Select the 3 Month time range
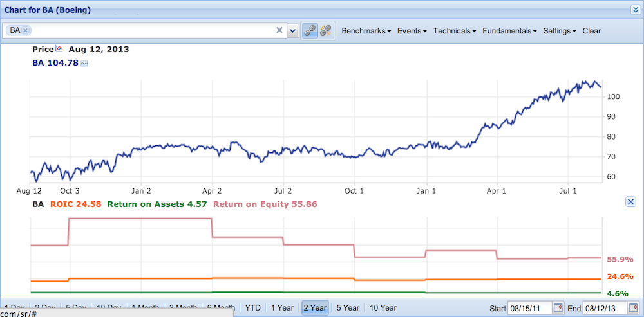The width and height of the screenshot is (644, 317). (183, 307)
